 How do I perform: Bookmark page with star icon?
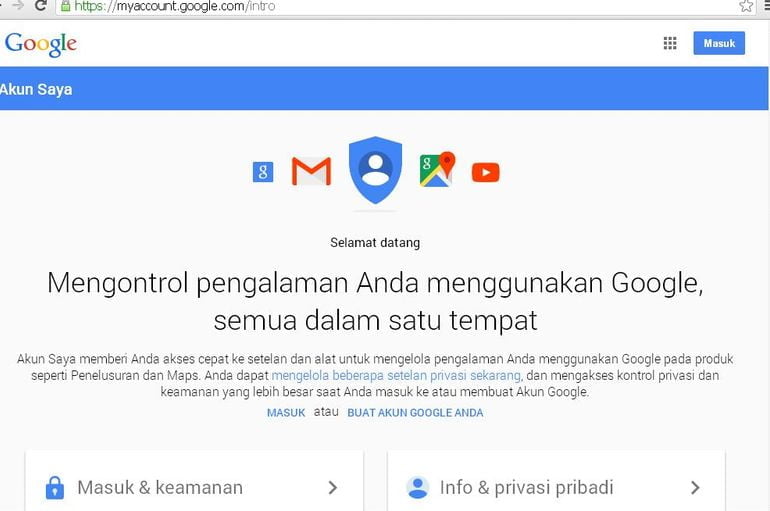(746, 6)
